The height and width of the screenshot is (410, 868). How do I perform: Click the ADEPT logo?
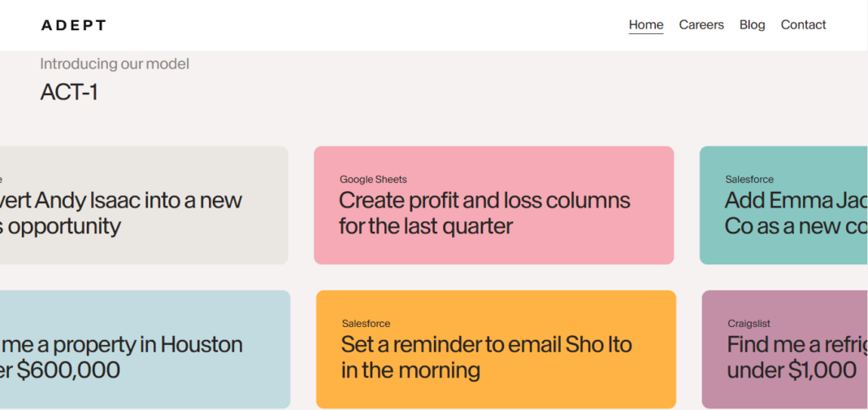click(73, 25)
